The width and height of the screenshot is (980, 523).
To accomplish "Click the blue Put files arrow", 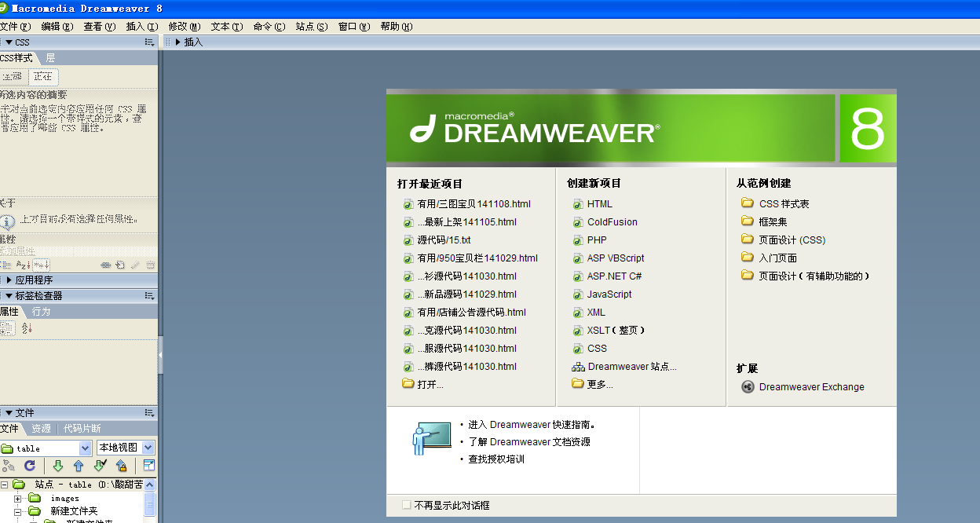I will click(x=79, y=466).
